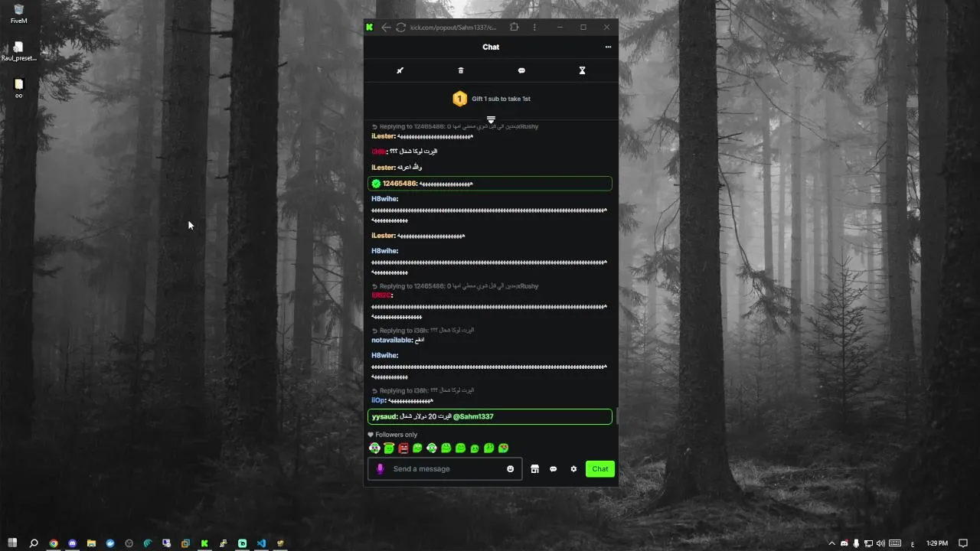Click the speech bubble icon in the top toolbar

point(521,70)
